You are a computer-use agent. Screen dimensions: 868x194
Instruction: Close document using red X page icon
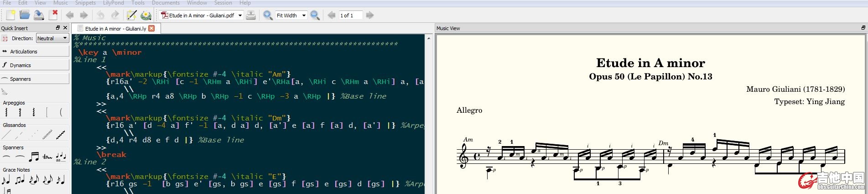53,15
